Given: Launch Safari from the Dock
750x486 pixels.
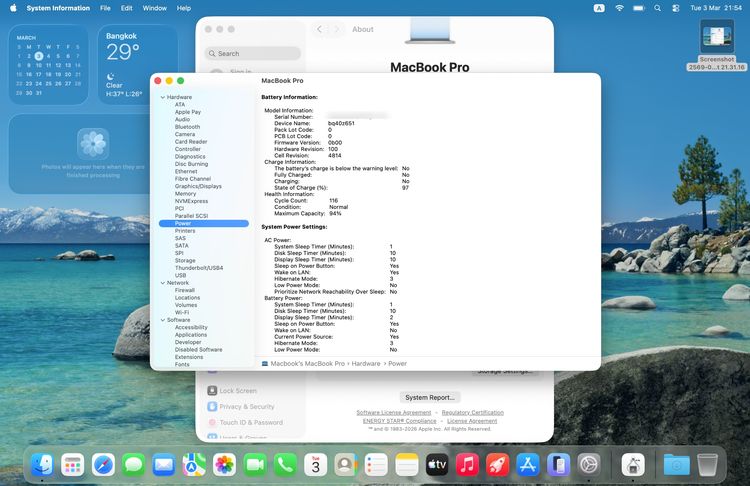Looking at the screenshot, I should point(103,464).
